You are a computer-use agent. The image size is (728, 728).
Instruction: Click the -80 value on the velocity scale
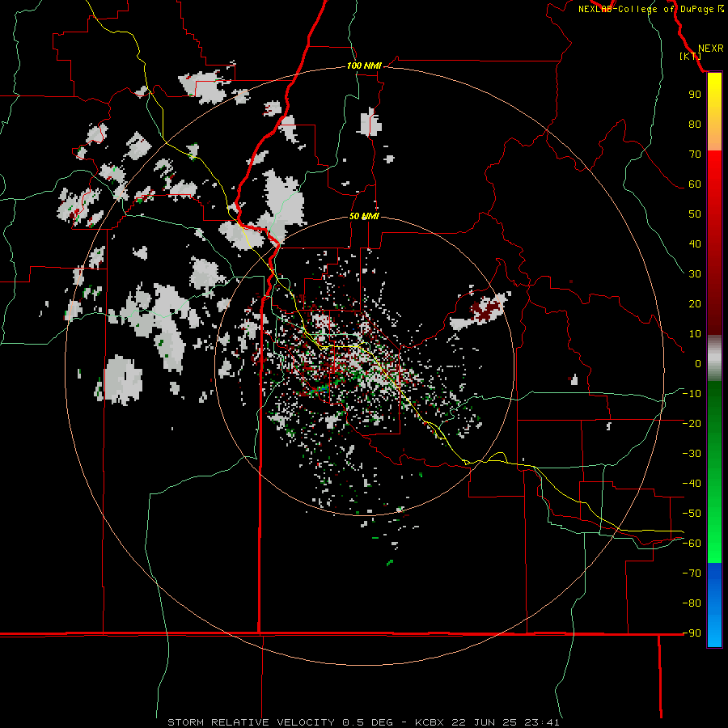(692, 603)
